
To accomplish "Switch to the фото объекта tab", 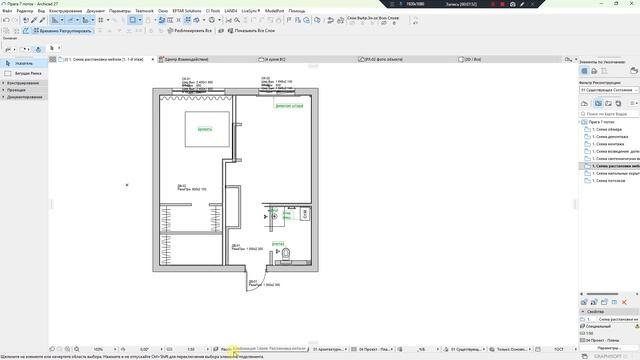I will pos(380,60).
